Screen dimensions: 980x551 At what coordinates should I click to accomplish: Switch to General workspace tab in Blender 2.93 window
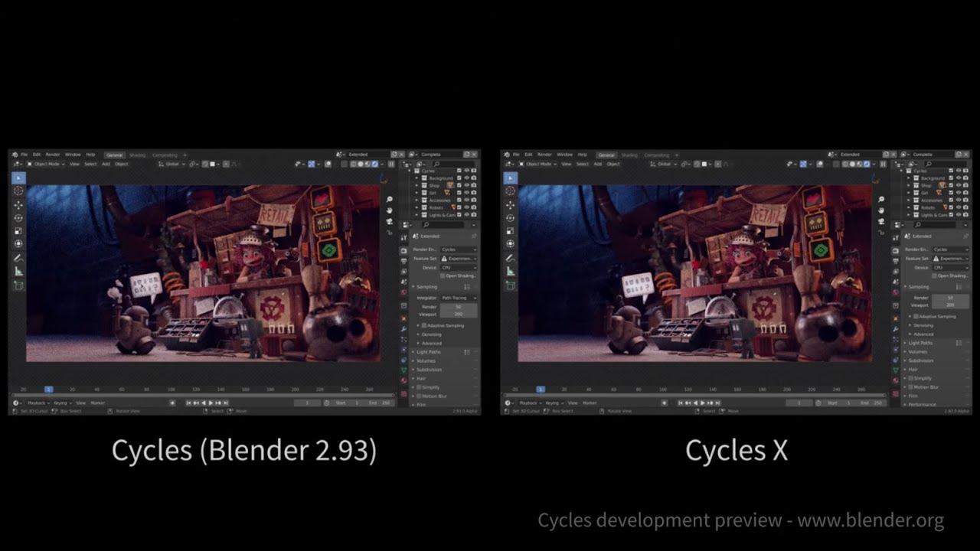(114, 155)
